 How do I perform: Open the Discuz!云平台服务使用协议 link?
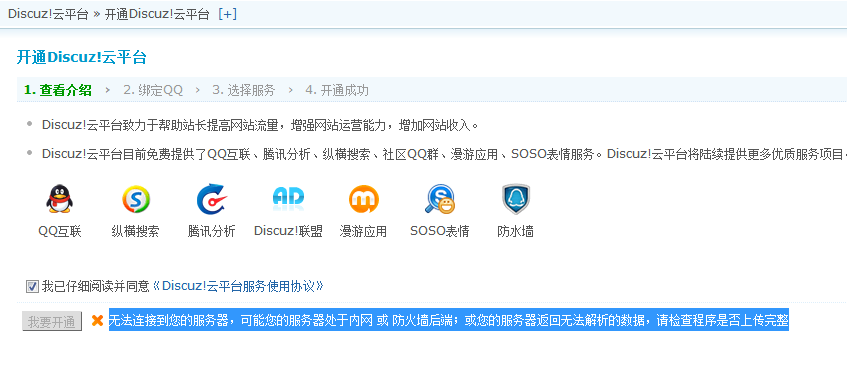click(x=237, y=286)
